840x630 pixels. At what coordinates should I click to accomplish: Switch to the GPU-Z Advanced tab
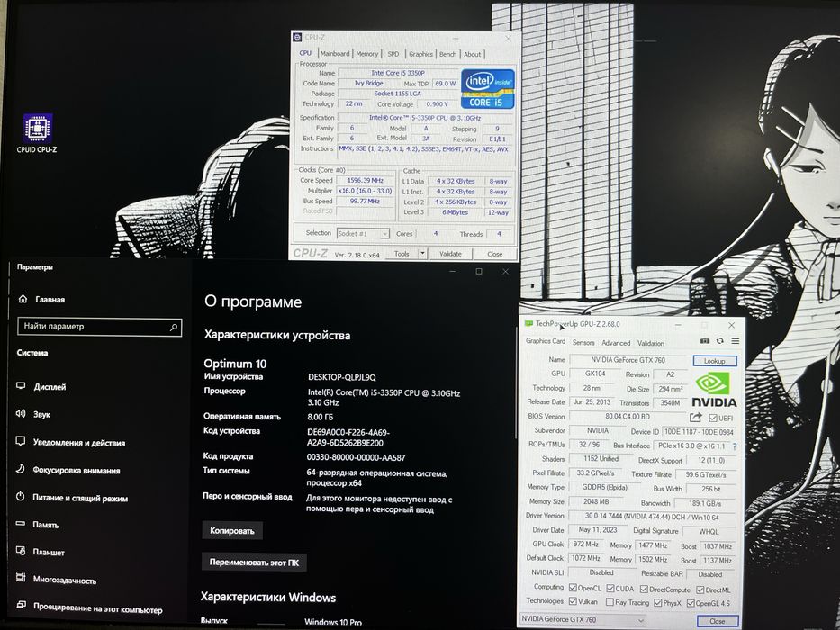coord(616,343)
